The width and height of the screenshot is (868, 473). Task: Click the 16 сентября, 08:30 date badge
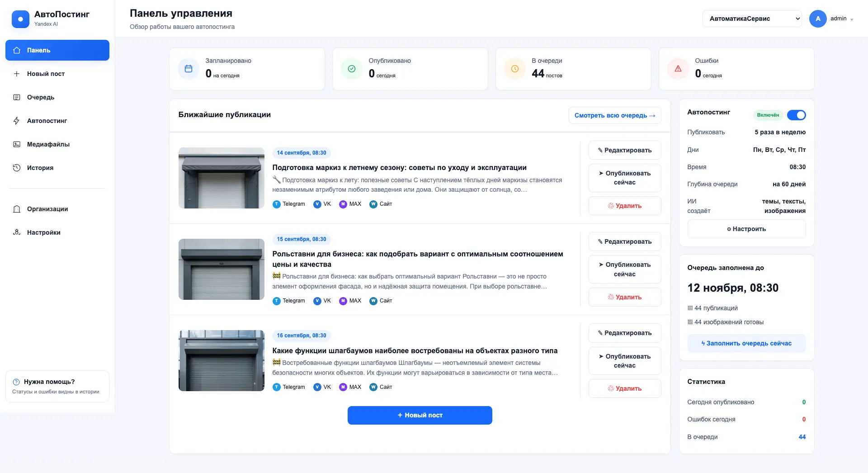coord(302,336)
